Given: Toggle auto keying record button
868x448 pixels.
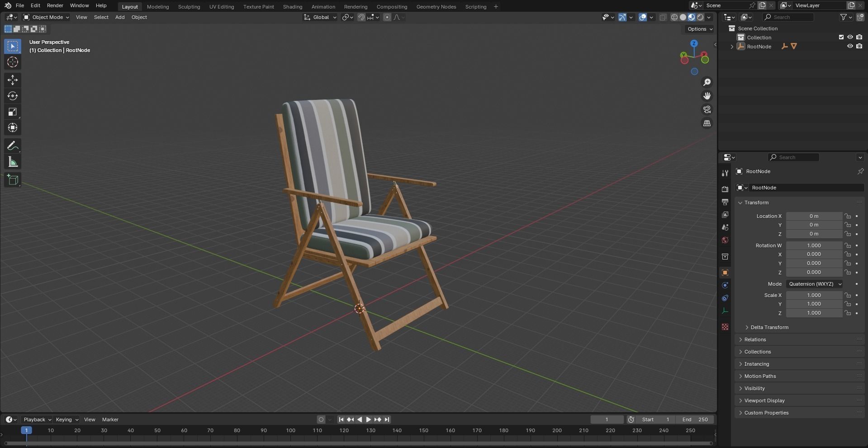Looking at the screenshot, I should coord(321,420).
